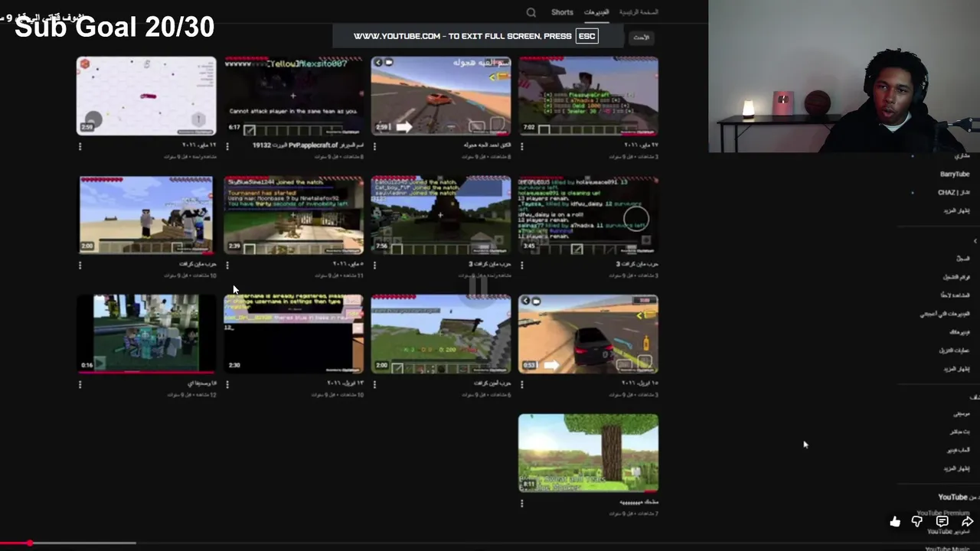Select the الفيديوهات channel tab
This screenshot has width=980, height=551.
click(x=596, y=12)
